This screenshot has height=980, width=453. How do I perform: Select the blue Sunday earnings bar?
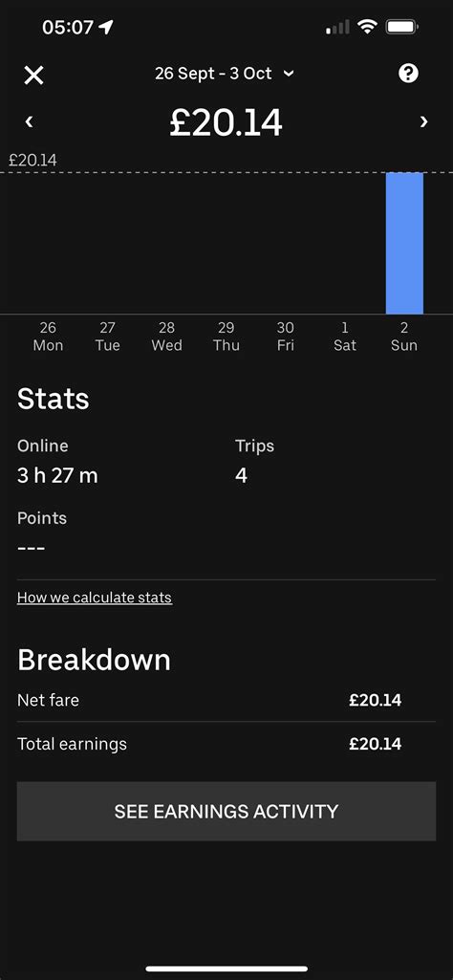[404, 243]
